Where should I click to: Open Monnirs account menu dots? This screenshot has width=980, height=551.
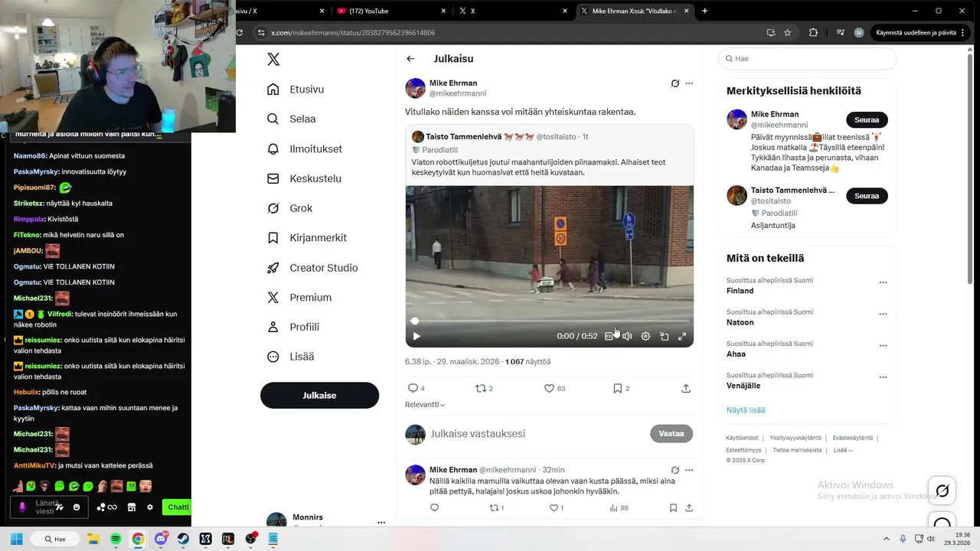pyautogui.click(x=381, y=522)
